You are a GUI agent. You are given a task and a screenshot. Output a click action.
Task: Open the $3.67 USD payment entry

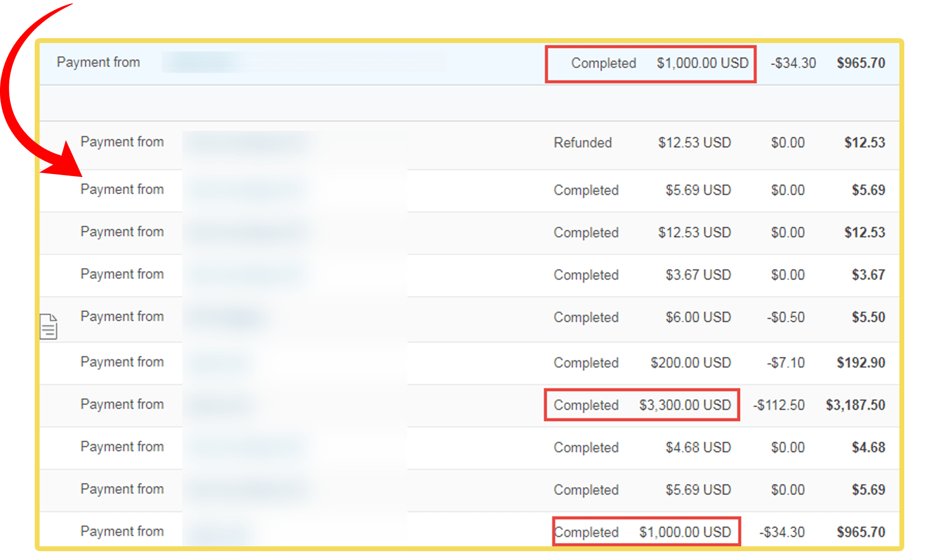(698, 275)
